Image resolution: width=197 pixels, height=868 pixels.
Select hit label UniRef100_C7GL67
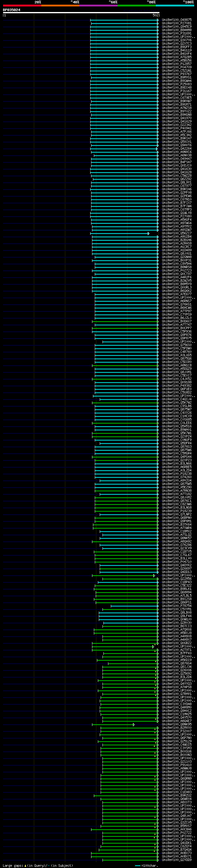tap(177, 555)
